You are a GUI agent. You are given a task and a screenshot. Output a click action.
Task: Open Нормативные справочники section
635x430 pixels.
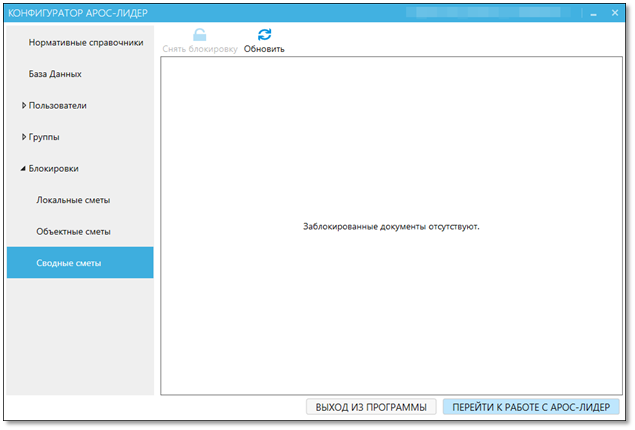point(86,43)
